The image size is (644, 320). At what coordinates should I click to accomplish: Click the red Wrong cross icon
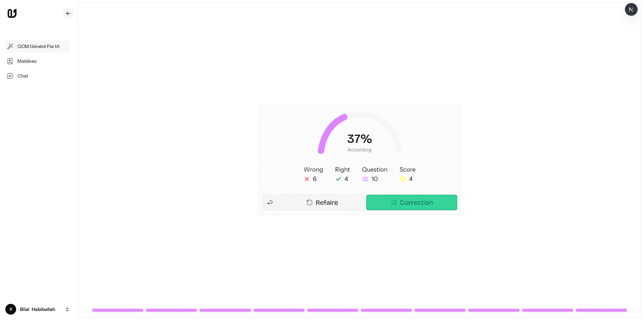tap(307, 179)
